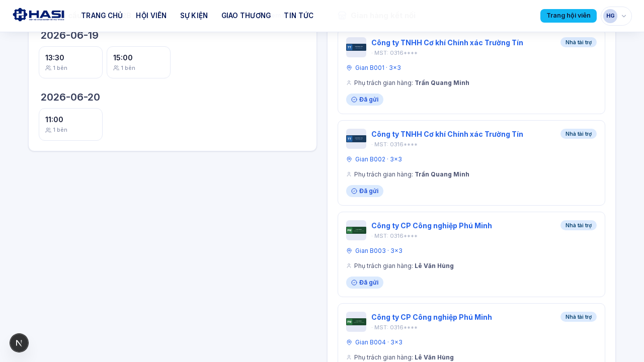
Task: Click the Gian B004 · 3×3 booth location
Action: (379, 342)
